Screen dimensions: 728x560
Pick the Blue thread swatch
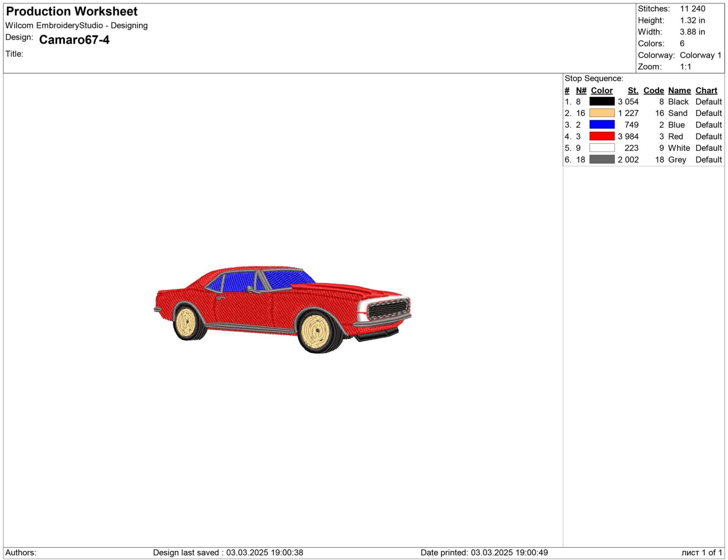coord(601,125)
